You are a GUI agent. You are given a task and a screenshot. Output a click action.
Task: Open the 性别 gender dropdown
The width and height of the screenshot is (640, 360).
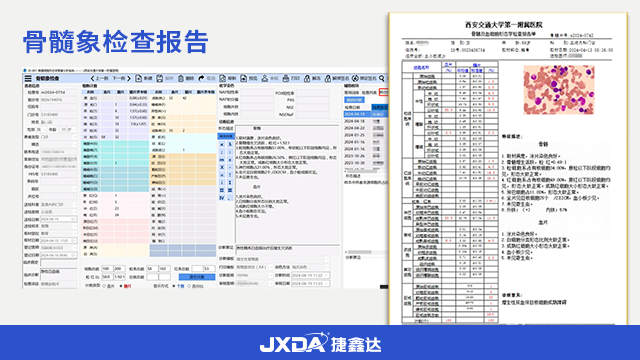[x=44, y=129]
